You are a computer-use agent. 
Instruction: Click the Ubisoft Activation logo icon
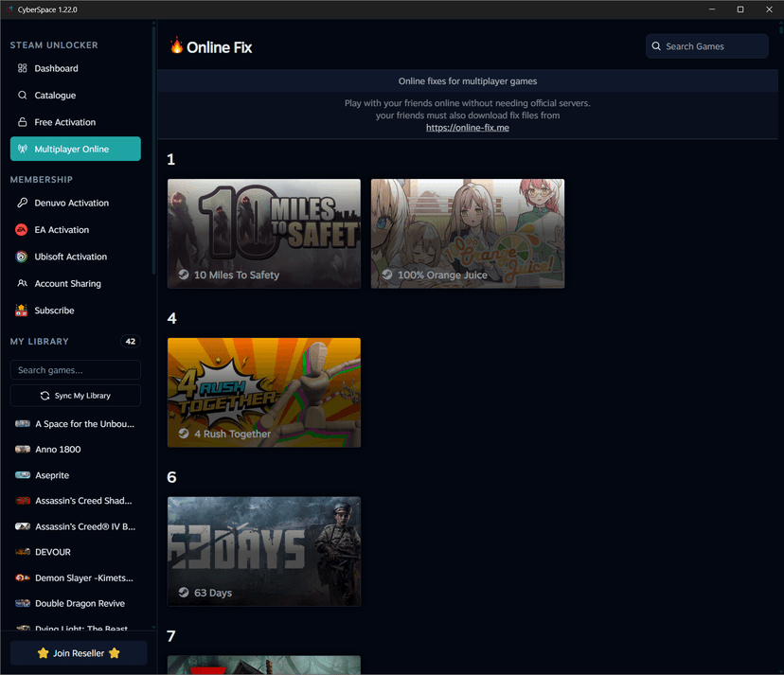23,257
